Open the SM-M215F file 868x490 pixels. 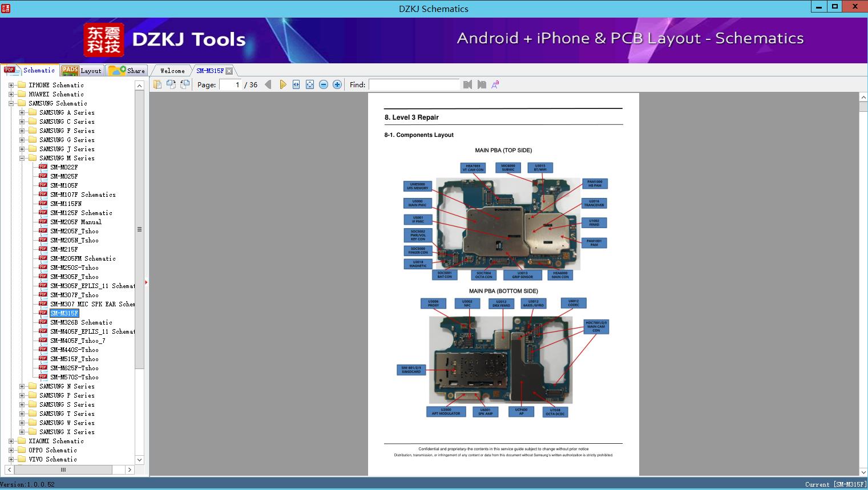64,249
